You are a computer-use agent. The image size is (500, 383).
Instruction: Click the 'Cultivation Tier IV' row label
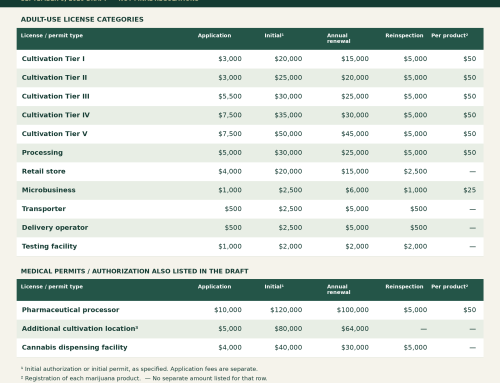tap(56, 115)
